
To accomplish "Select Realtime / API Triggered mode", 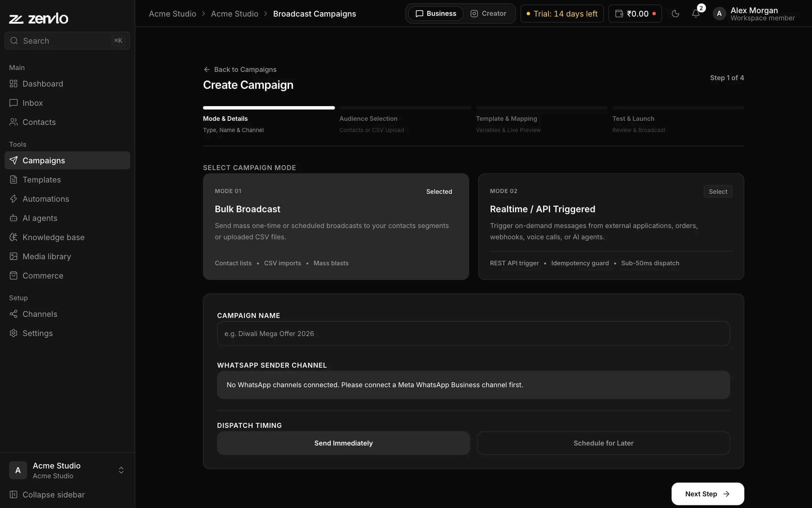I will pos(611,227).
